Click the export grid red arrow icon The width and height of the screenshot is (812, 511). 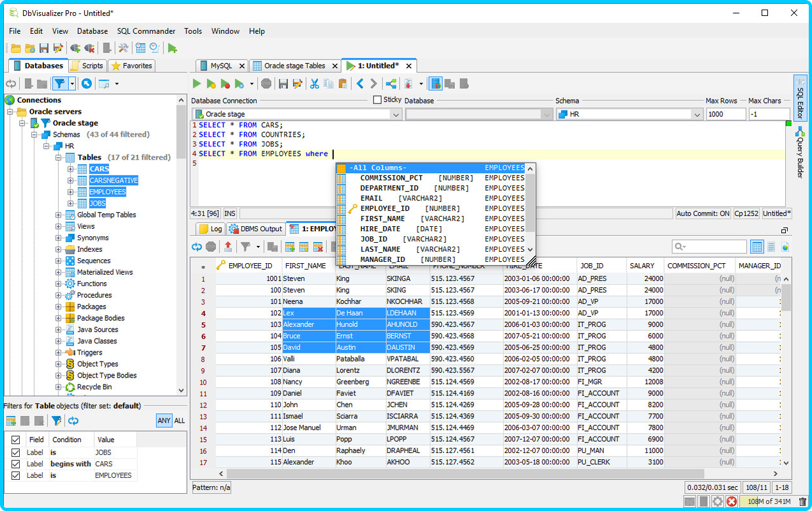click(x=228, y=247)
